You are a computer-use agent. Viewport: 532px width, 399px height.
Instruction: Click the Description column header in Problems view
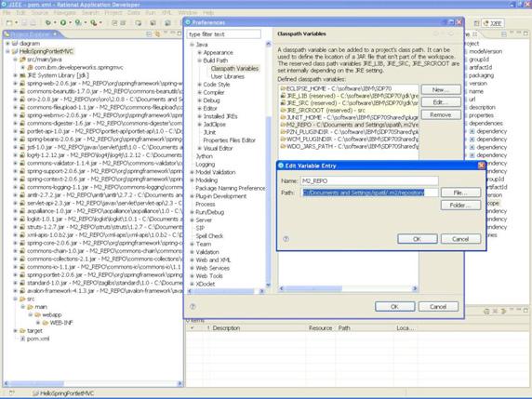pyautogui.click(x=226, y=328)
